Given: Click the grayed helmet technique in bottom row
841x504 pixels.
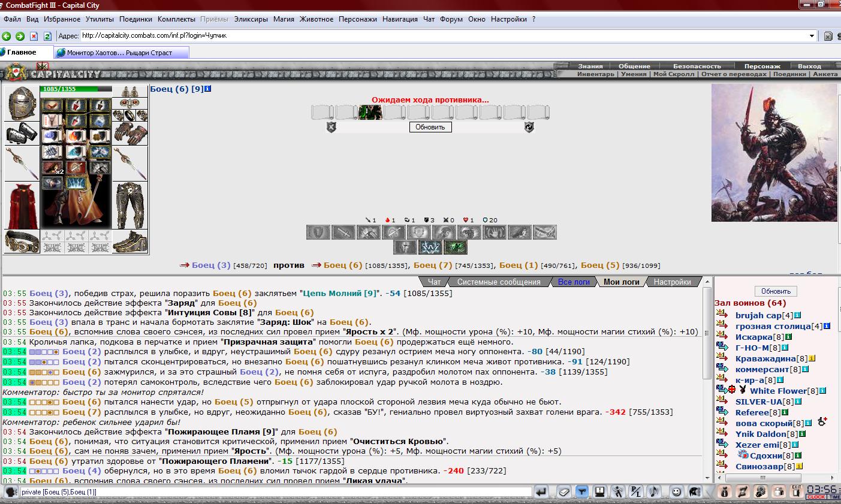Looking at the screenshot, I should pos(405,247).
